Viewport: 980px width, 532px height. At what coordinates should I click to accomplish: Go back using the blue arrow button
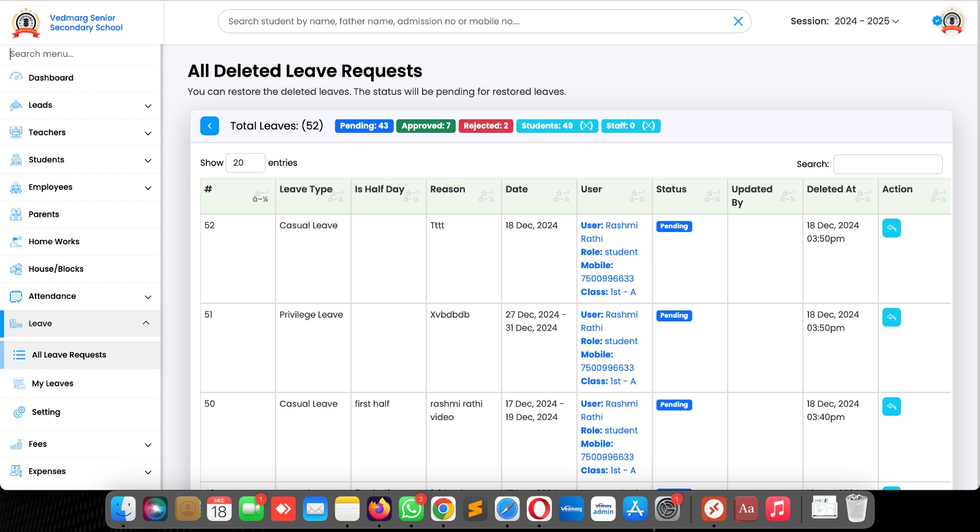[209, 126]
